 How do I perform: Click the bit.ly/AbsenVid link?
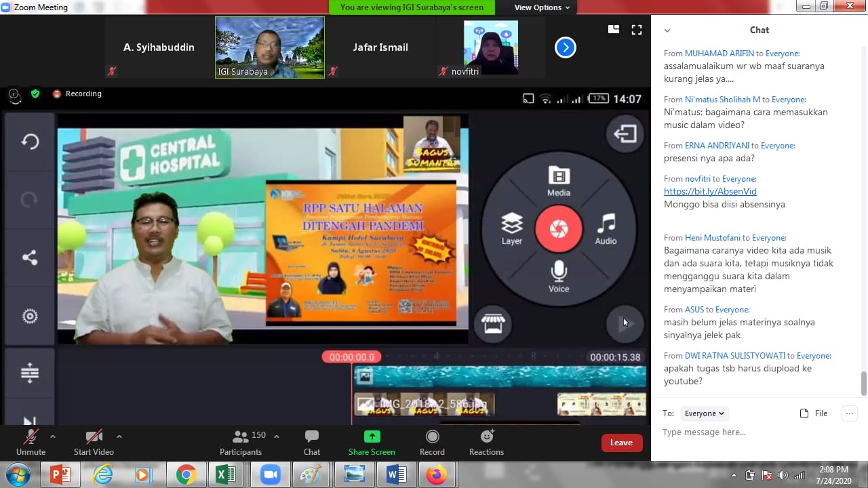click(x=710, y=192)
